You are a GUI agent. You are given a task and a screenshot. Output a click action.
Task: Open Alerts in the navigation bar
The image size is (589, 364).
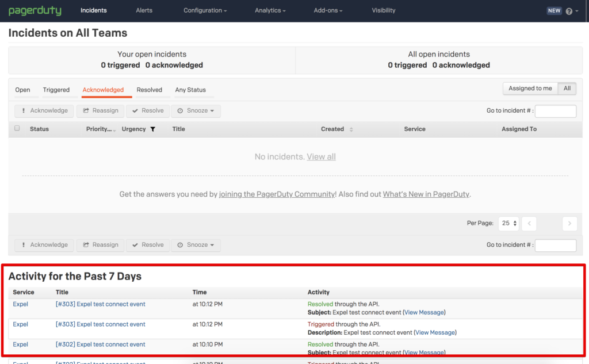point(144,10)
